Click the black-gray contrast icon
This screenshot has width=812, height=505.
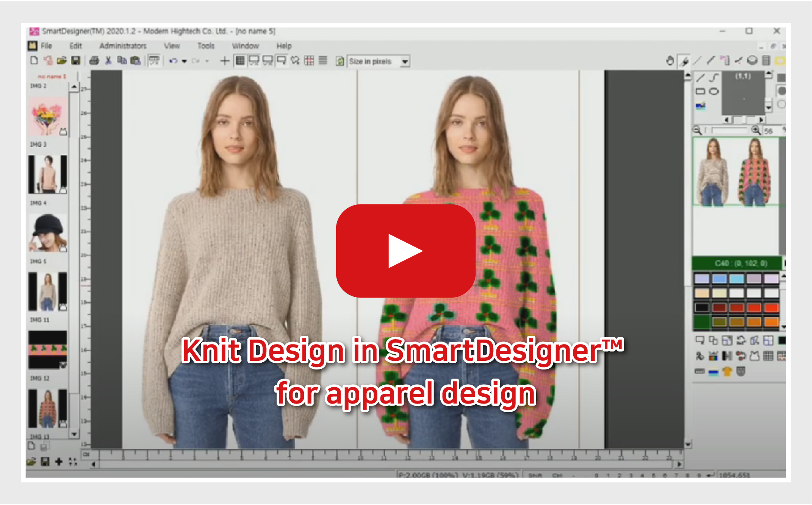point(727,356)
